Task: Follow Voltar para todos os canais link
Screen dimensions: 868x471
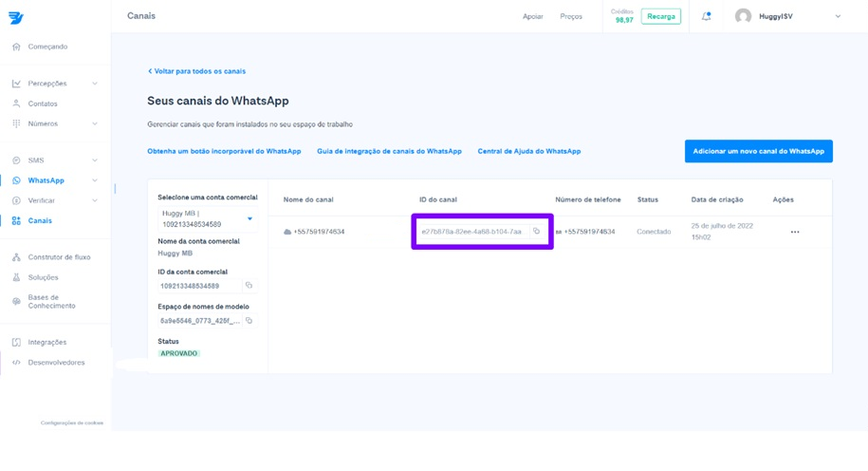Action: point(196,71)
